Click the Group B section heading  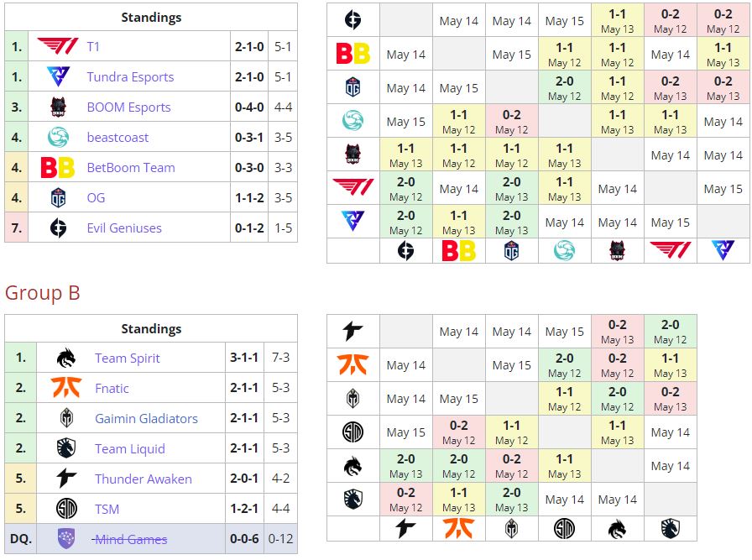point(43,293)
